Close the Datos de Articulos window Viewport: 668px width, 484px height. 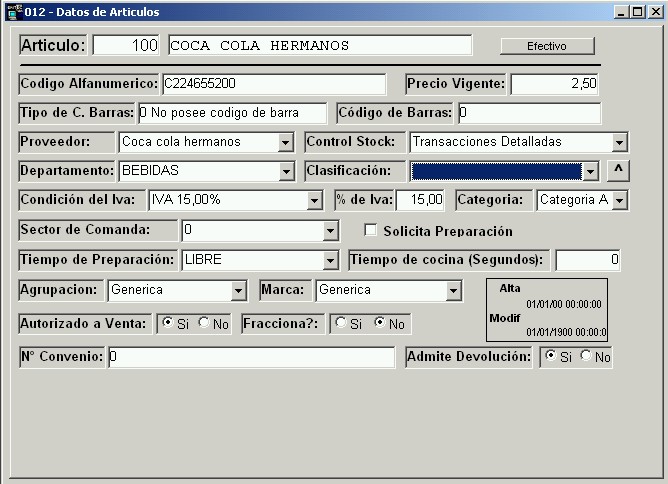click(x=655, y=12)
